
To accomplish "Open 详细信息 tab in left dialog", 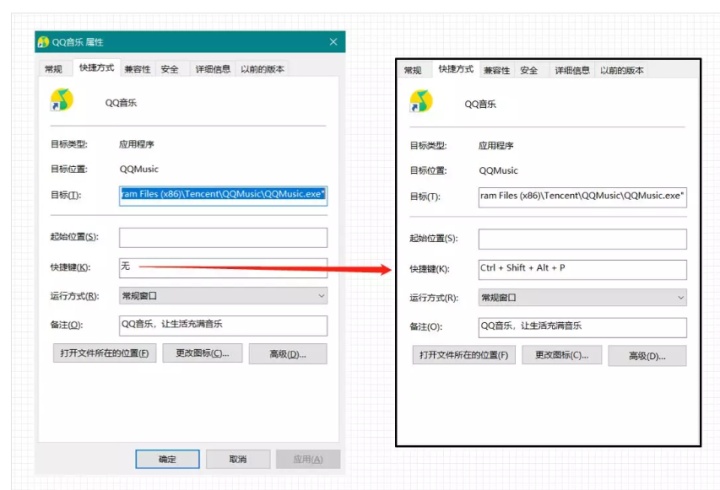I will [x=213, y=69].
